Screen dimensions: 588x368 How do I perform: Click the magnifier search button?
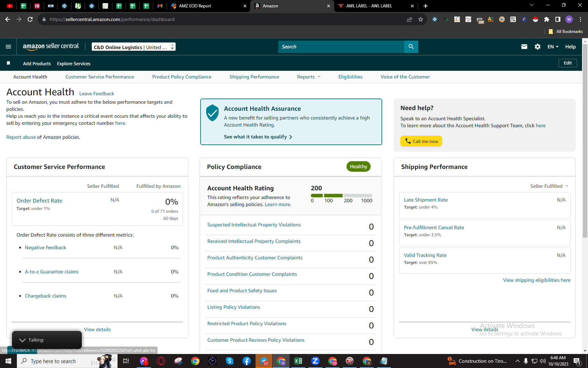[411, 47]
